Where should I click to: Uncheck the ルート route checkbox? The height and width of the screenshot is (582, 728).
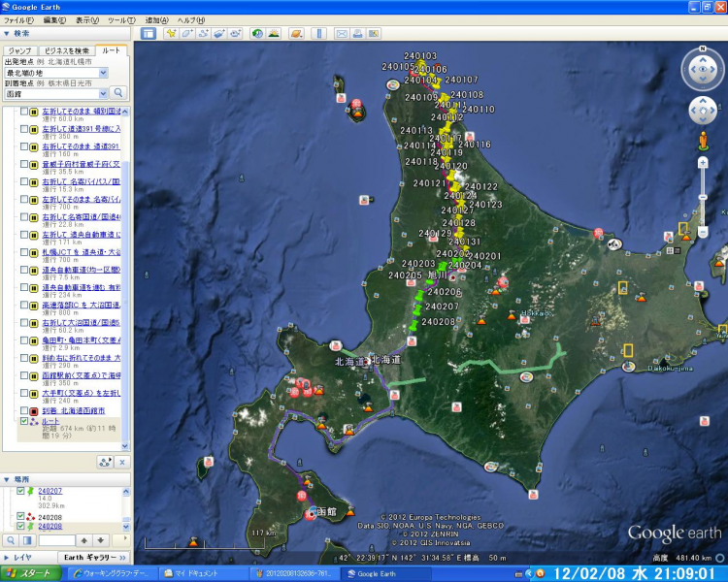coord(24,421)
